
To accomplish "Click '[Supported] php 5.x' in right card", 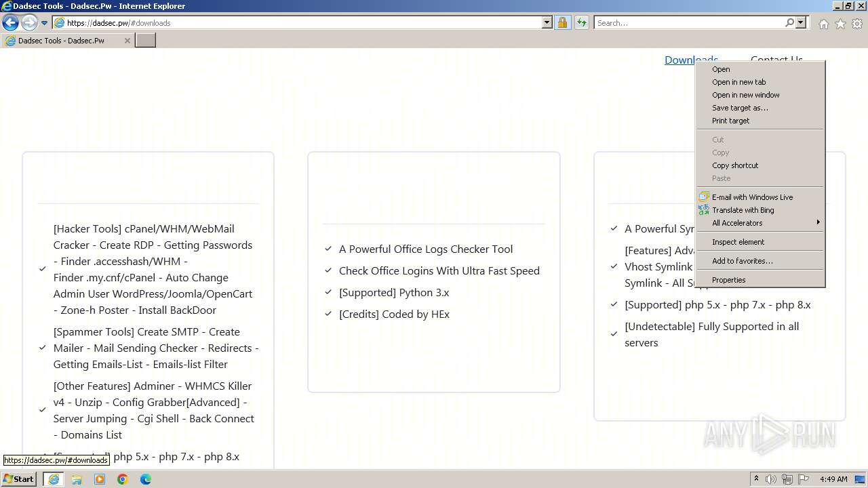I will coord(717,305).
